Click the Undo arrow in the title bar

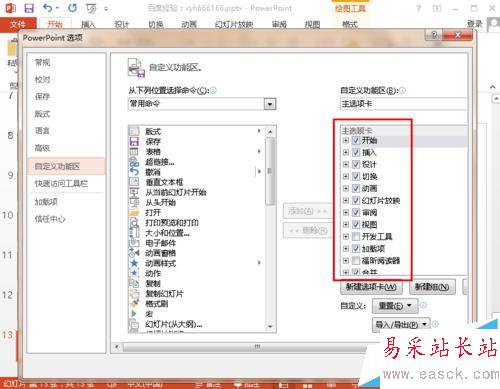[48, 8]
